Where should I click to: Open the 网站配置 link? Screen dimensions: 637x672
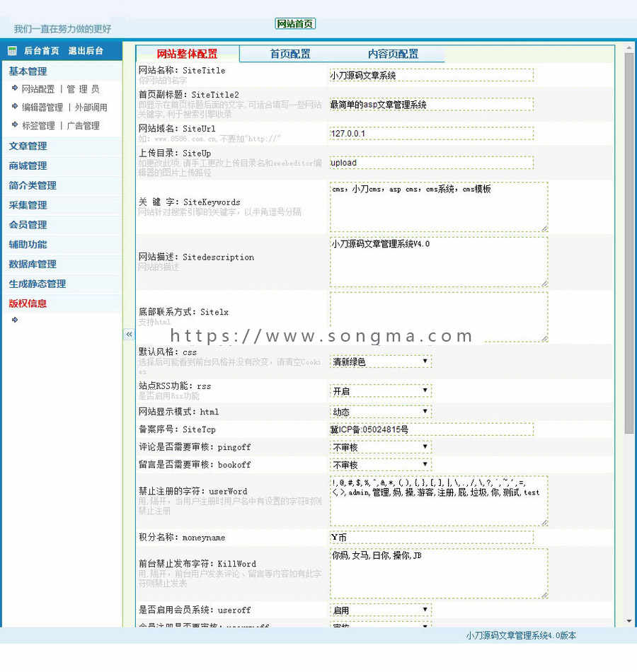tap(38, 89)
